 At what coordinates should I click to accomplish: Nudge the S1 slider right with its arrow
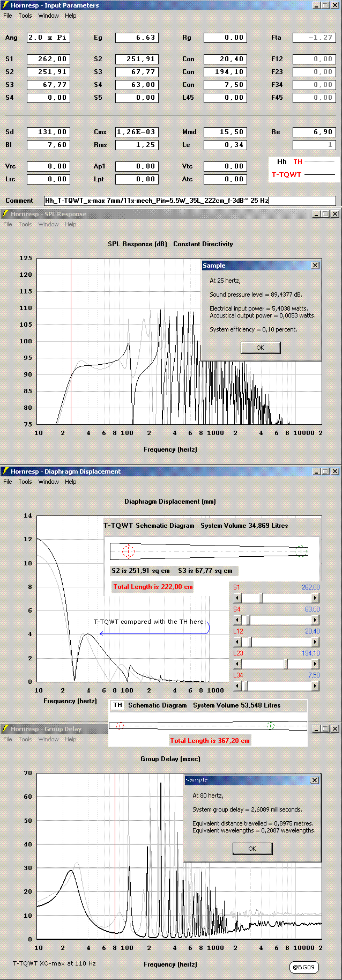pyautogui.click(x=315, y=598)
